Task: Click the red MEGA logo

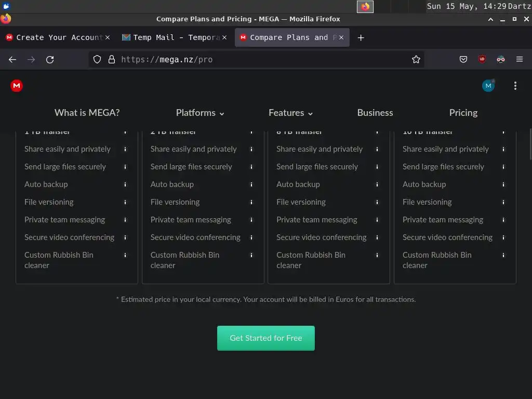Action: [17, 86]
